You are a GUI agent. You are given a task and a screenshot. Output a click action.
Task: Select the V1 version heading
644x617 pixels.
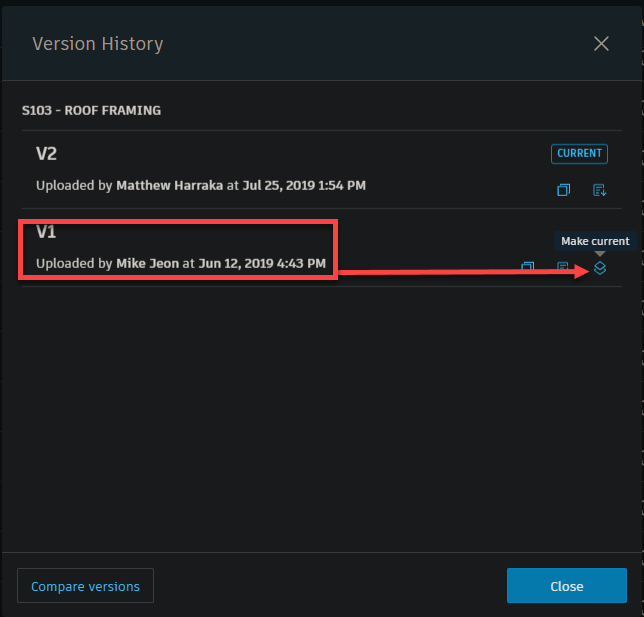[46, 232]
